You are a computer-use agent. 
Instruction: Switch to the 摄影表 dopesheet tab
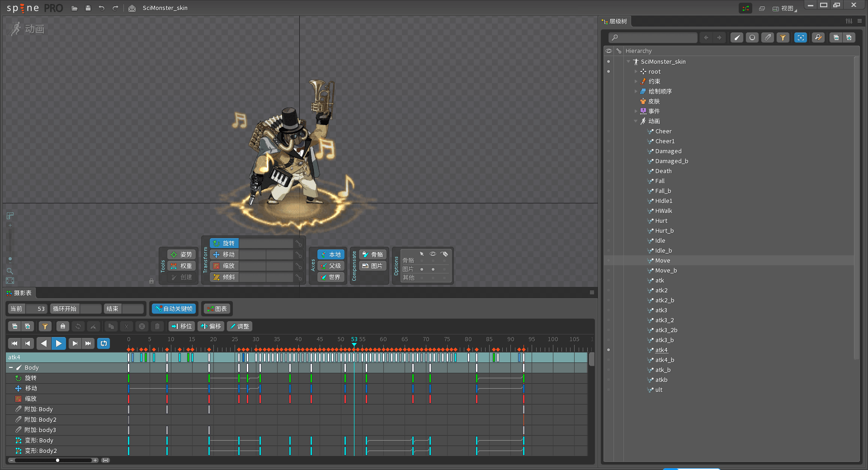pyautogui.click(x=19, y=293)
